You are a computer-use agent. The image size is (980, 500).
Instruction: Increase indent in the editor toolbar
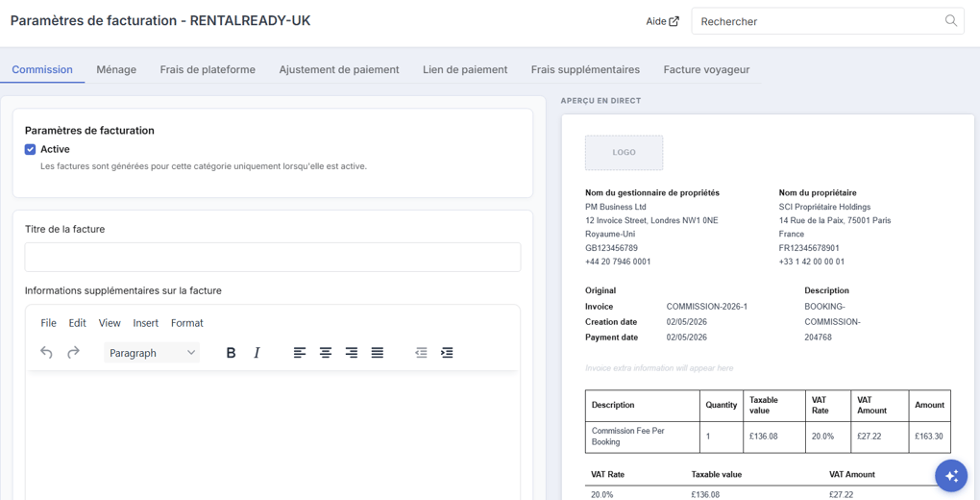tap(447, 353)
